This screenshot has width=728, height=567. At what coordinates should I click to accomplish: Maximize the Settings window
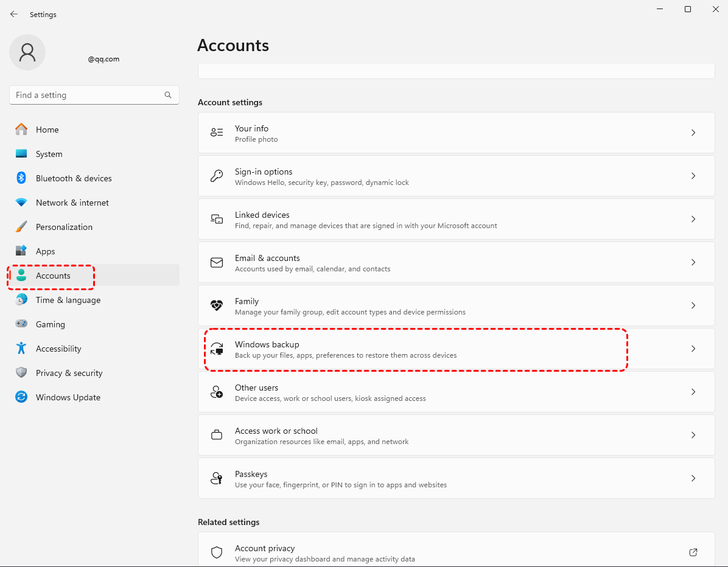pos(688,9)
